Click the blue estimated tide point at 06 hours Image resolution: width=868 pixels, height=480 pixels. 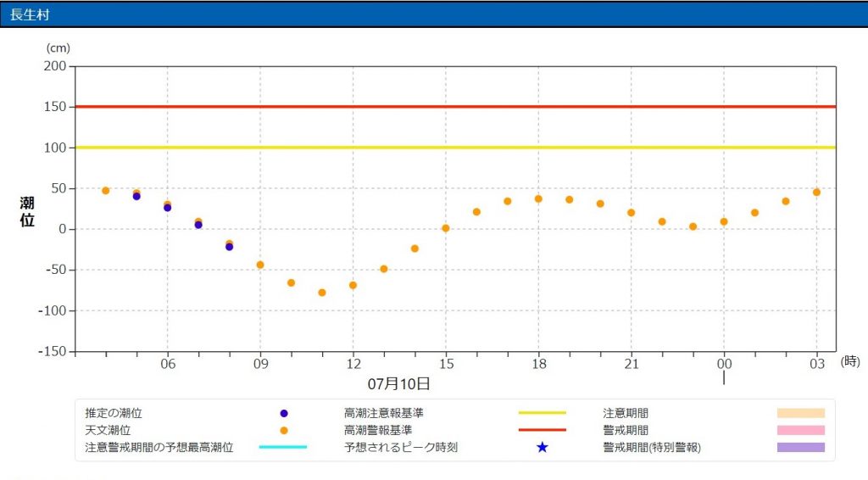[x=168, y=208]
